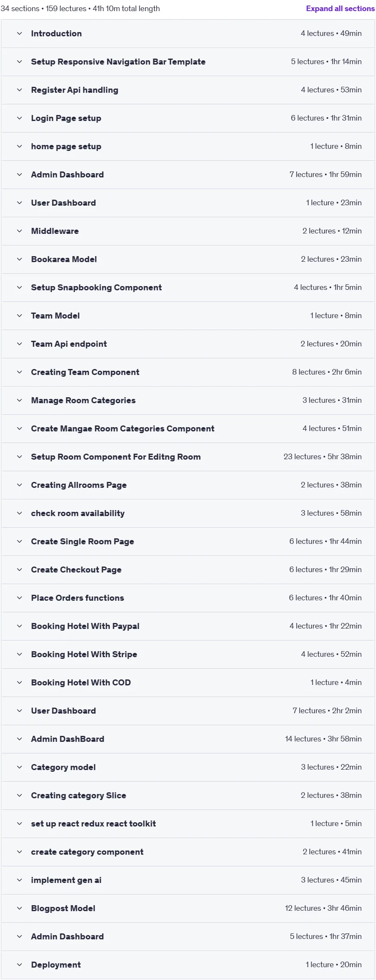The width and height of the screenshot is (376, 980).
Task: Toggle chevron next to Booking Hotel With Paypal
Action: pos(19,626)
